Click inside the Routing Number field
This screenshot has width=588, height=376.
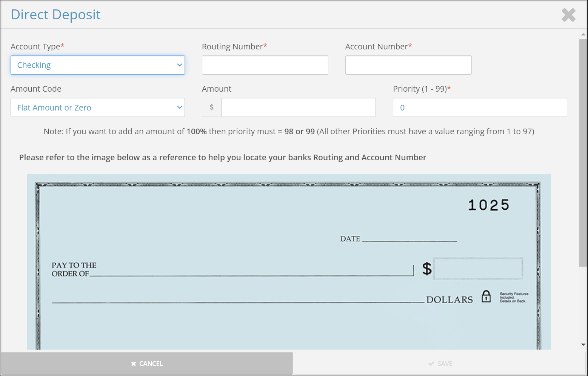265,65
